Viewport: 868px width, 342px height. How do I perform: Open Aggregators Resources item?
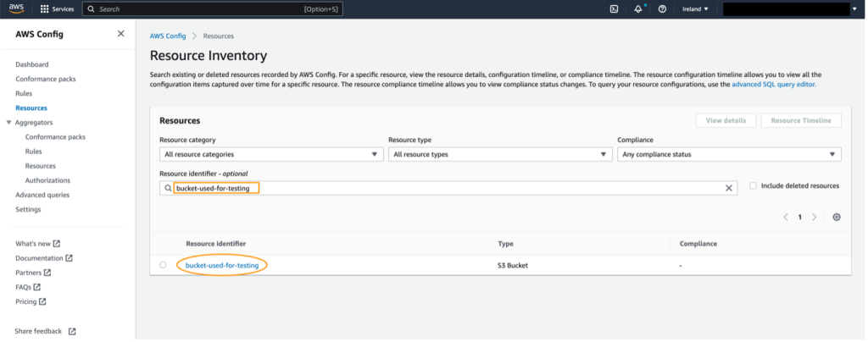[41, 166]
